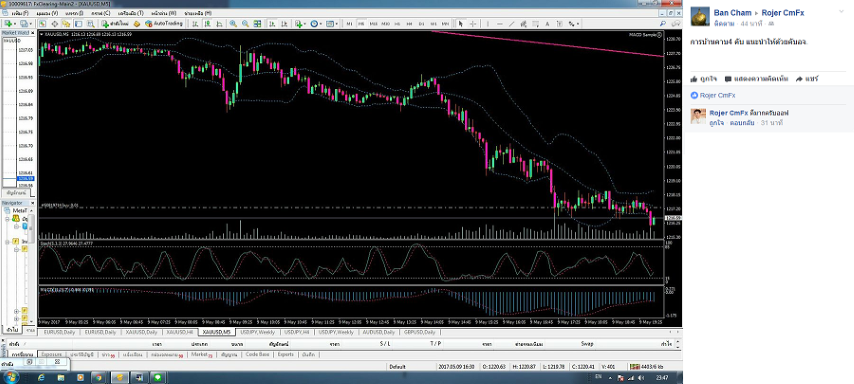This screenshot has width=854, height=384.
Task: Open the chart templates dropdown arrow
Action: (338, 24)
